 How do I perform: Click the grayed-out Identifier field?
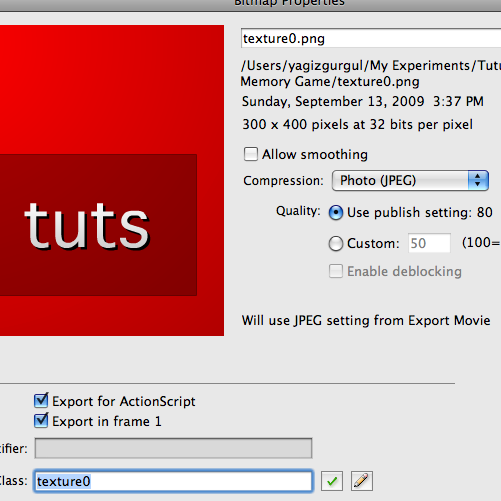coord(173,448)
